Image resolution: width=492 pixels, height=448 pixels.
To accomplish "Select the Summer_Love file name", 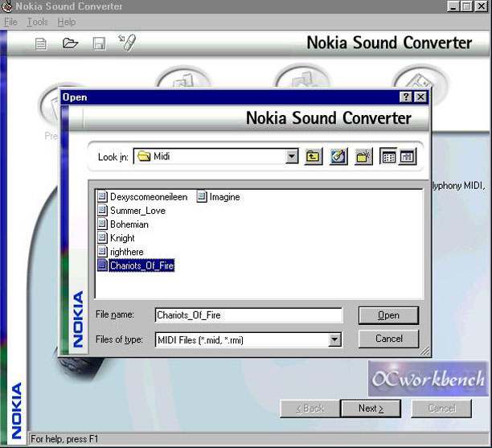I will coord(137,211).
